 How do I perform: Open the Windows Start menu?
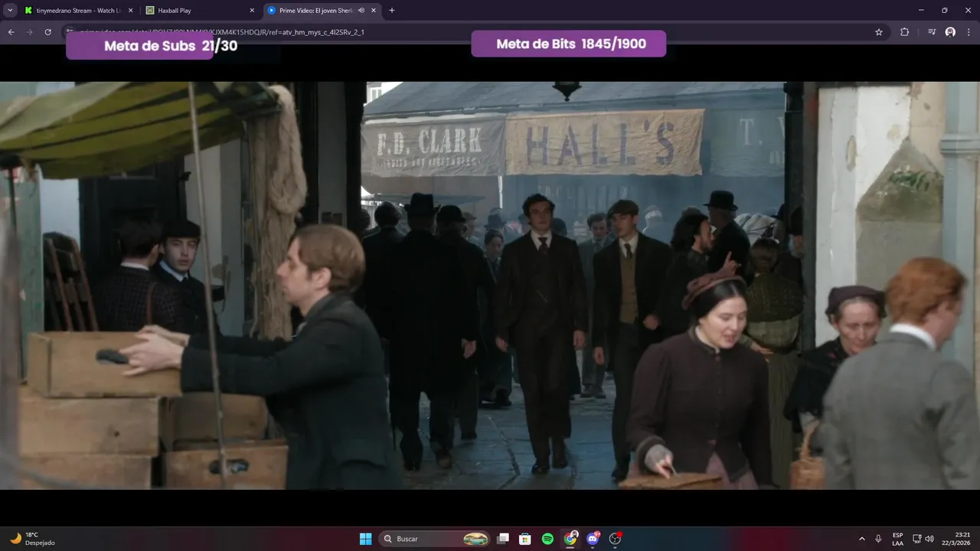(x=366, y=539)
